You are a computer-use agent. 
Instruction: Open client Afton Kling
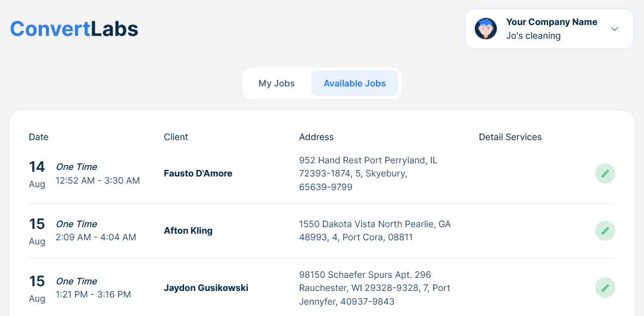(188, 231)
